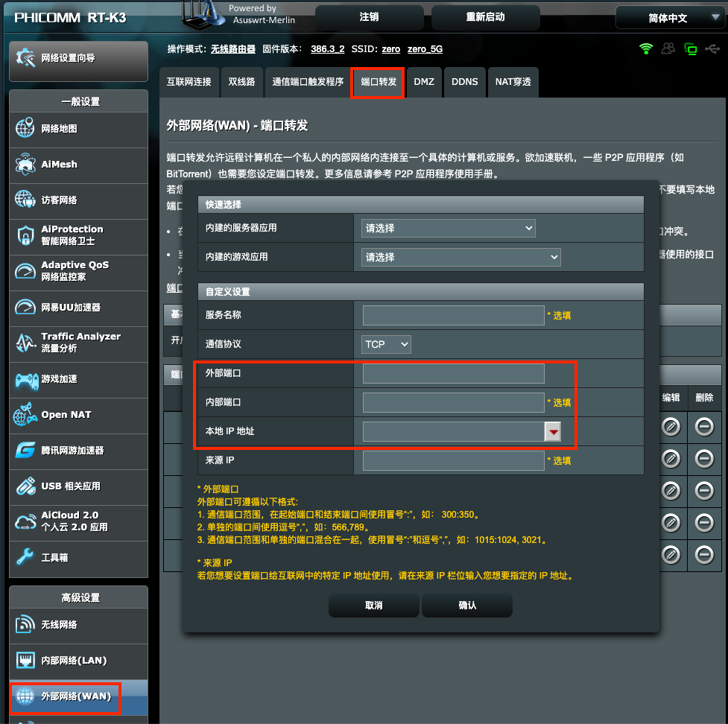Open 游戏加速 game boost
The width and height of the screenshot is (728, 724).
point(78,380)
